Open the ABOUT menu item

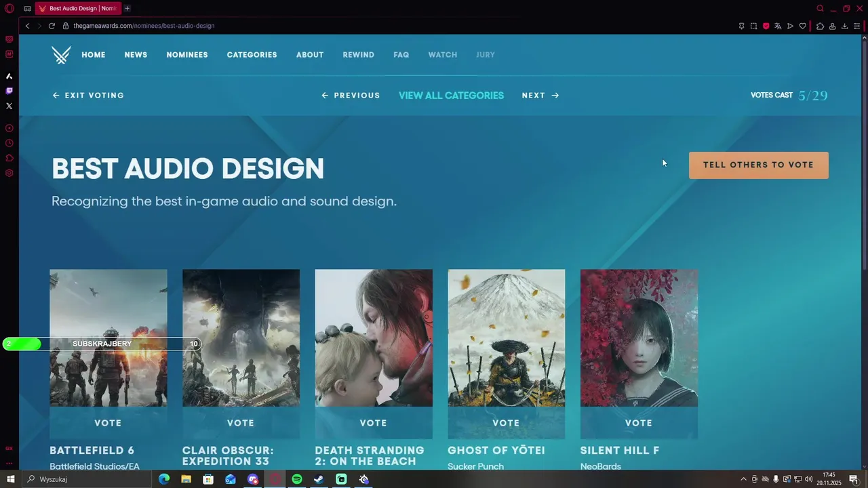(310, 55)
